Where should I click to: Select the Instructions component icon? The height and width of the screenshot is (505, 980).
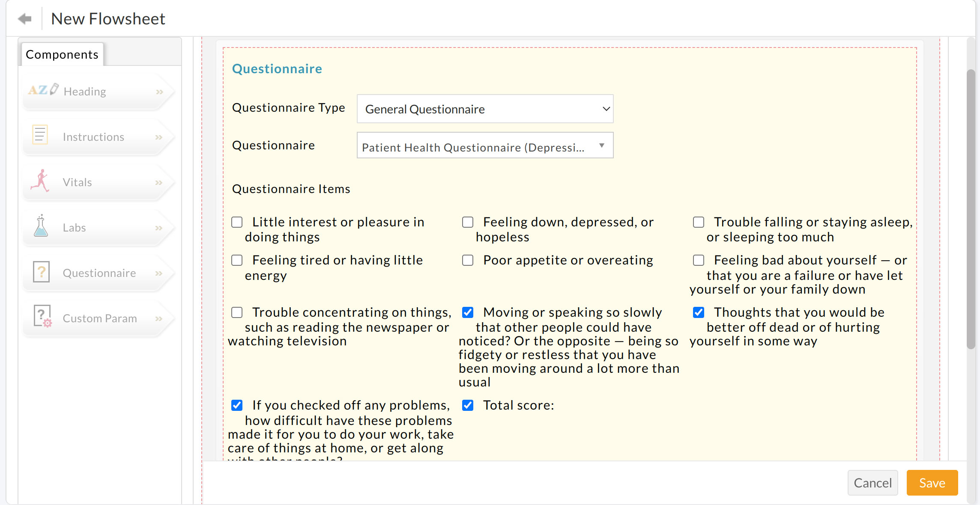39,135
